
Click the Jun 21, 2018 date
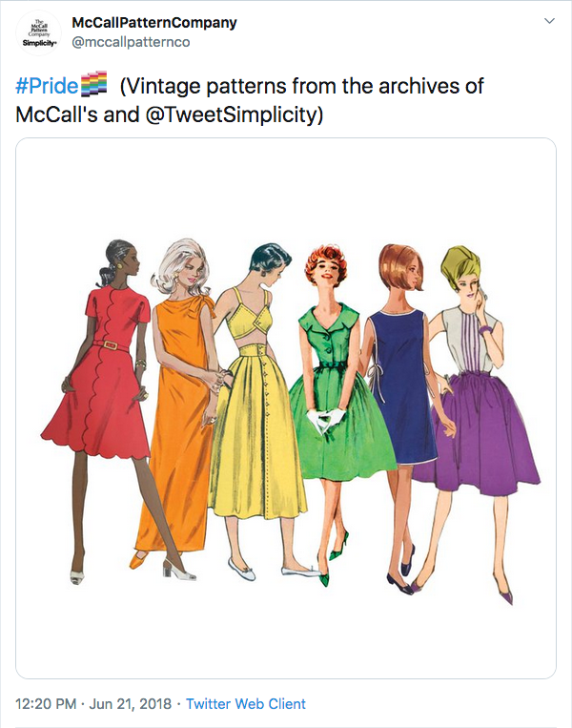[x=131, y=704]
